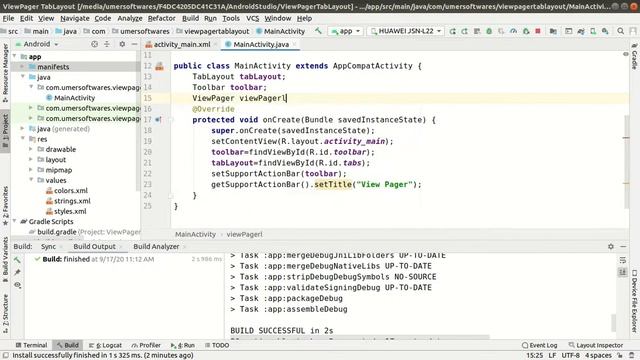Click Apply Changes and Restart Activity icon
This screenshot has height=360, width=640.
coord(464,31)
